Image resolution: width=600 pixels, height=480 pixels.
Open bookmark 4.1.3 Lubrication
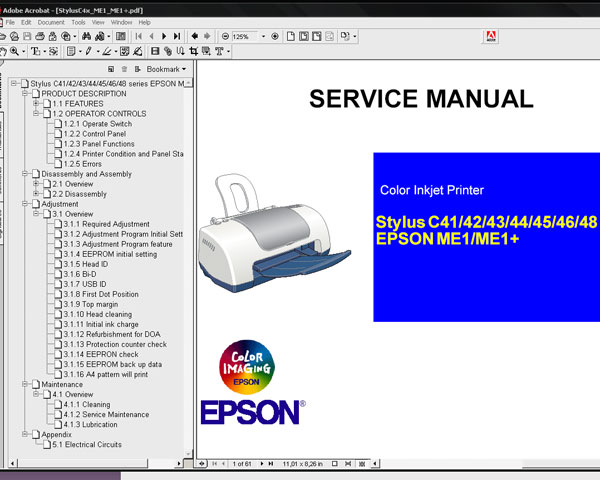pos(90,424)
